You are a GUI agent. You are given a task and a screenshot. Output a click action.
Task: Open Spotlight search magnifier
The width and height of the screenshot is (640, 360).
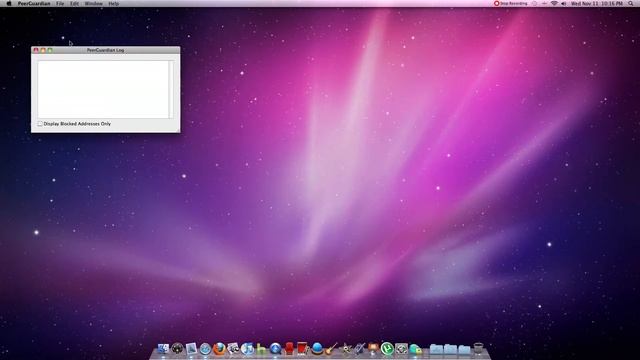click(631, 3)
